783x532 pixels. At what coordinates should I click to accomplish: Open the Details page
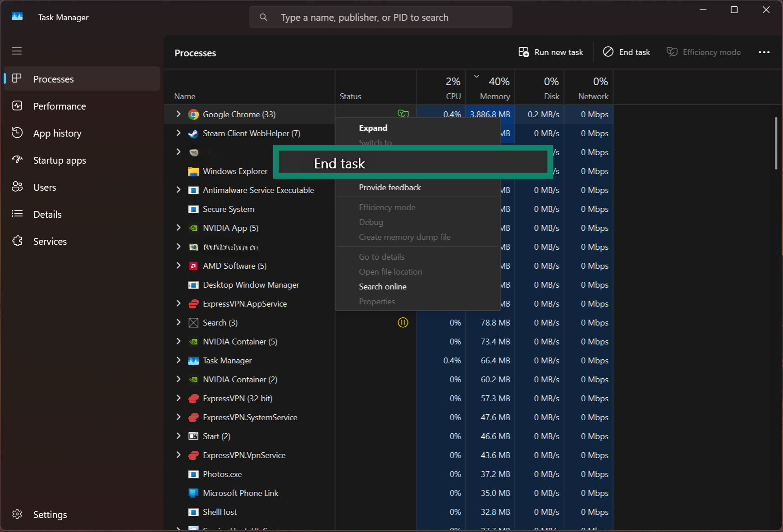pos(47,214)
